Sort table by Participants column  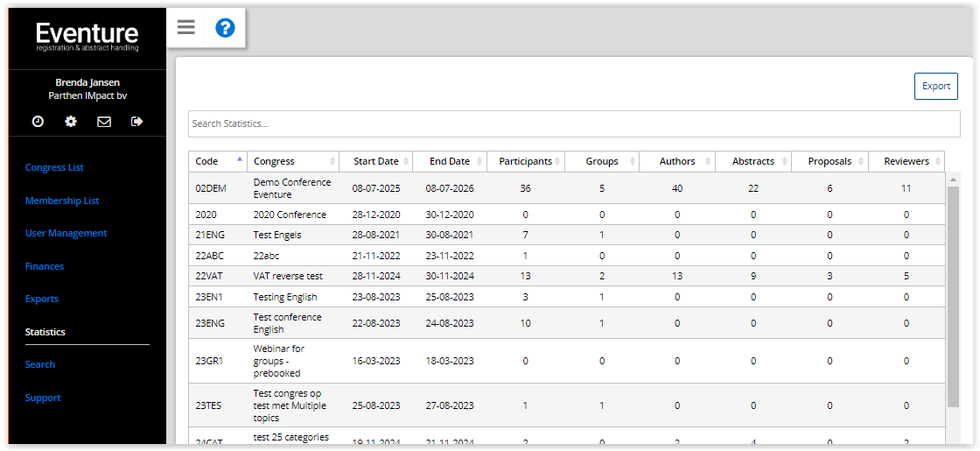click(526, 161)
